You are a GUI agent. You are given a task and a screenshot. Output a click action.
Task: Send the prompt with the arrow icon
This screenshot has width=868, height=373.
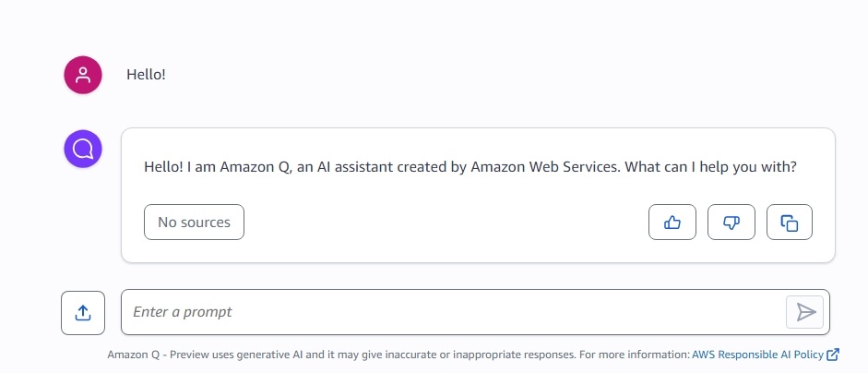pyautogui.click(x=805, y=312)
